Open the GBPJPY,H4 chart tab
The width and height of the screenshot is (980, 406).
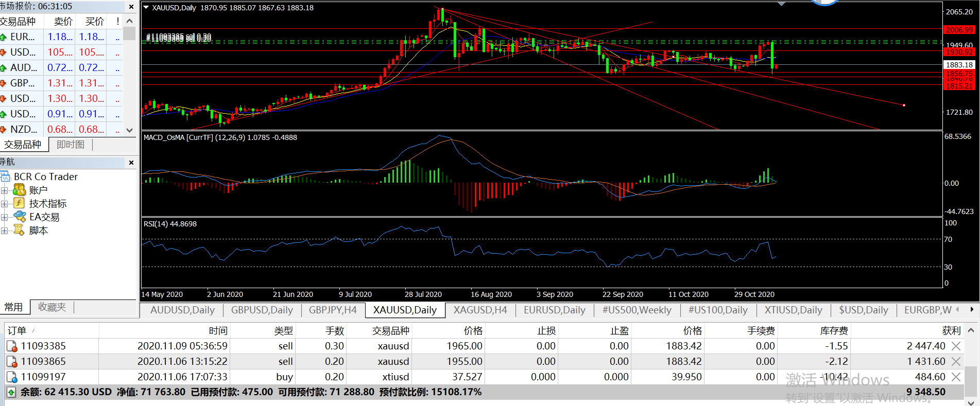click(333, 310)
